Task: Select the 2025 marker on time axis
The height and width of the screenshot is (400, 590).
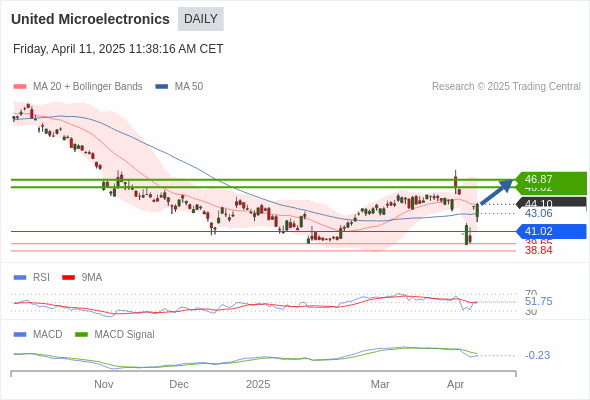Action: (x=258, y=384)
